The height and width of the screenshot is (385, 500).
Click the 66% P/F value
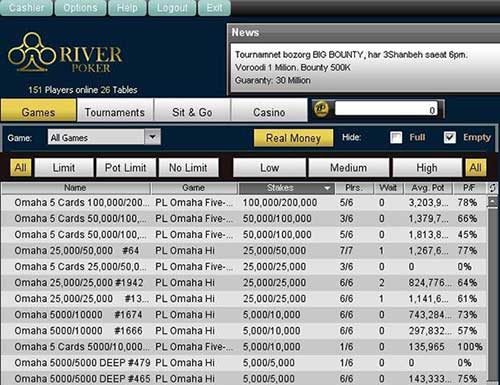(467, 219)
